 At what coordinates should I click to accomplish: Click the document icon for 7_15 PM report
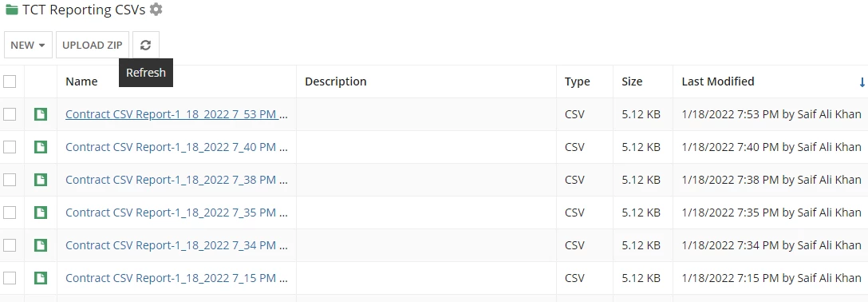(x=41, y=277)
